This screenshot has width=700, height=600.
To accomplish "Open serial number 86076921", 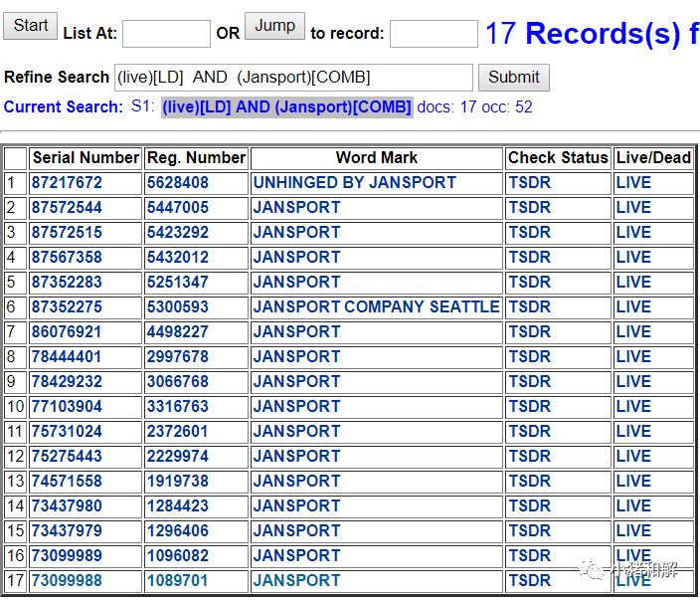I will (x=67, y=332).
